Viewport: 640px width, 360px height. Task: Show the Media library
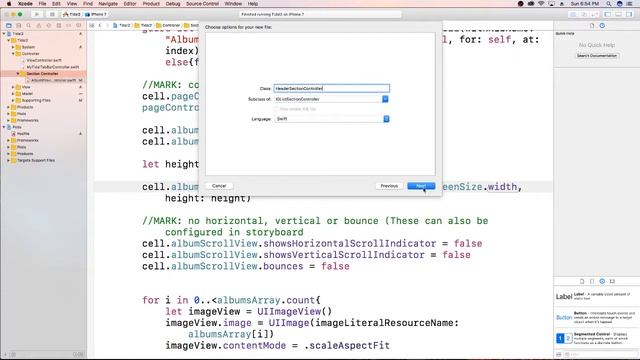[x=612, y=281]
